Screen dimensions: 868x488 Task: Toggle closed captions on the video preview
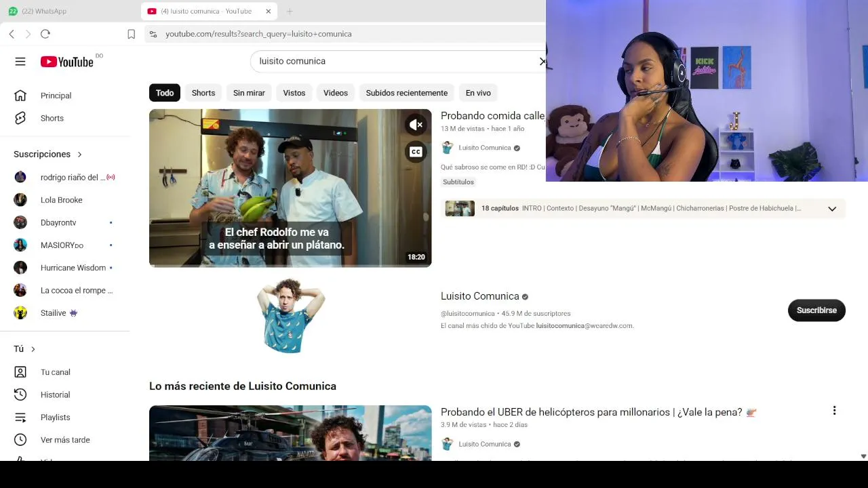pos(416,152)
